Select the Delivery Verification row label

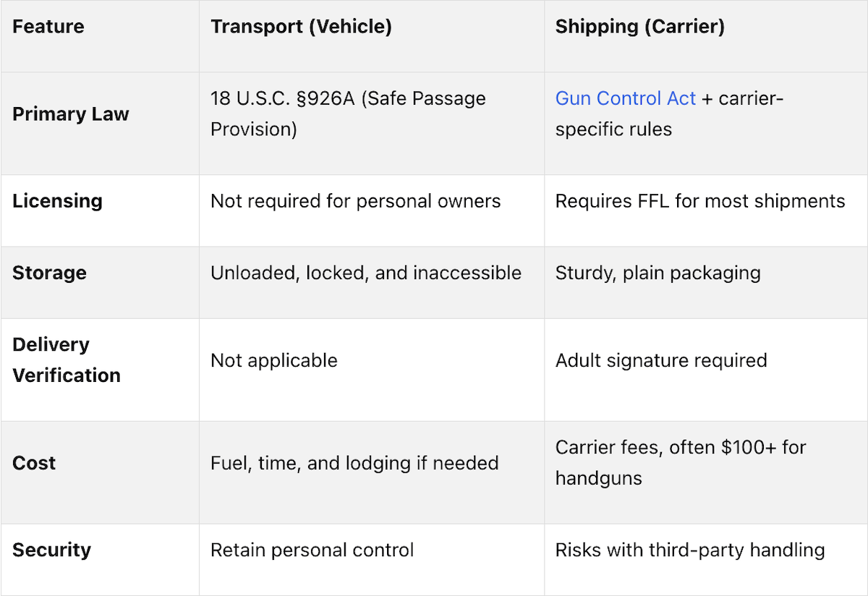[67, 360]
